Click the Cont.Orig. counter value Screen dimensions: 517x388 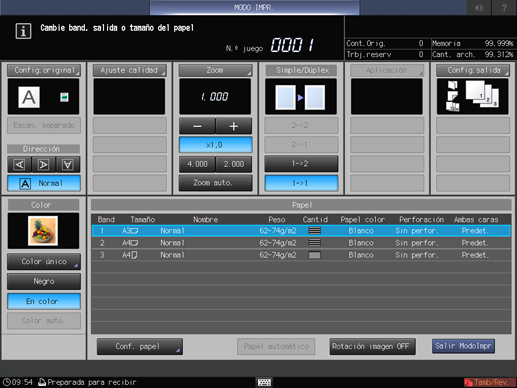421,43
